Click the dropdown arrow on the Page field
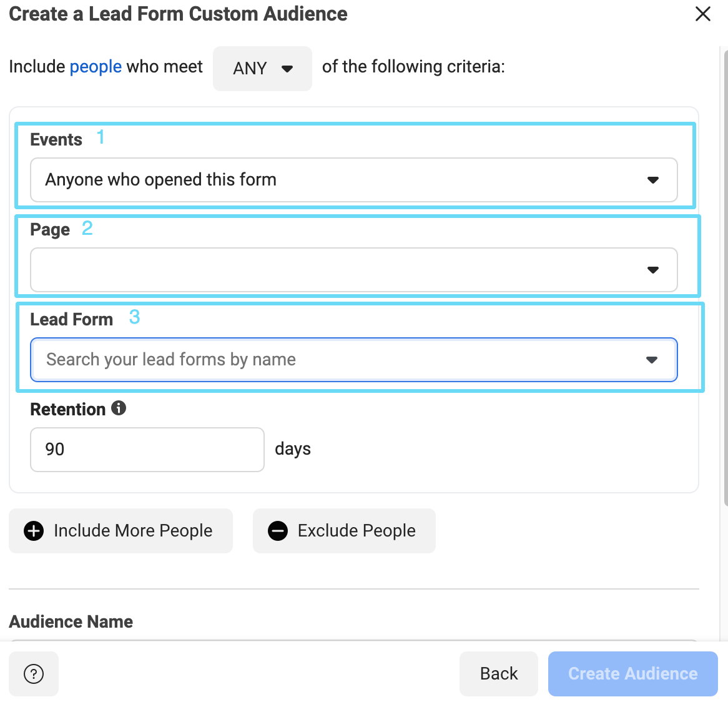 tap(653, 270)
